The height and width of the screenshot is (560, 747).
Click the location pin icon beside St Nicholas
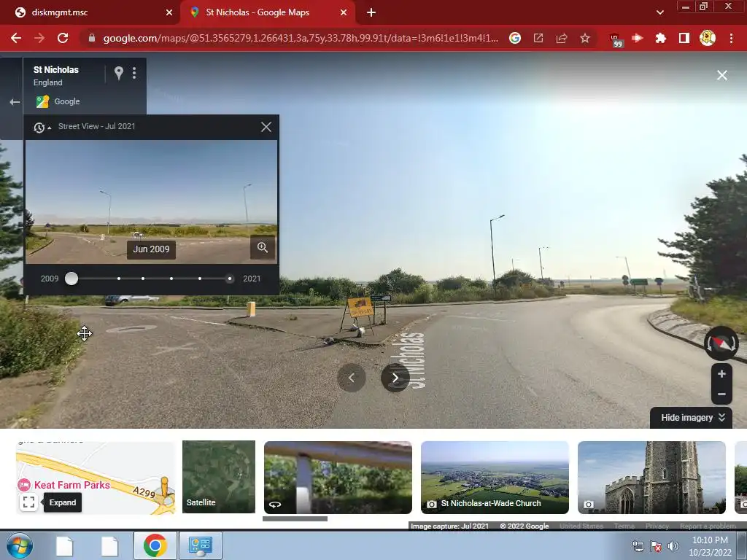click(x=119, y=73)
